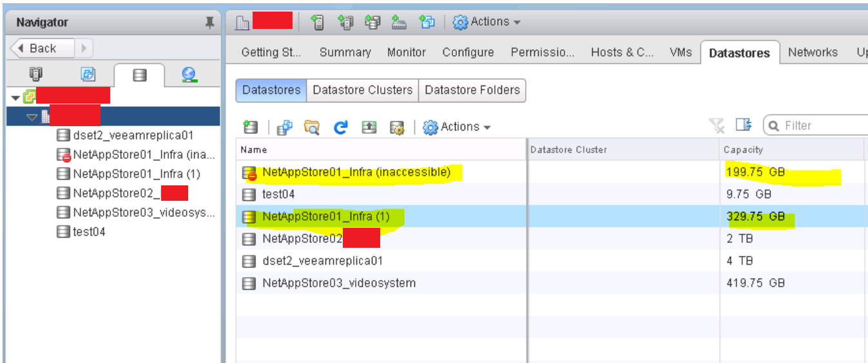The image size is (868, 363).
Task: Sort by the Name column header
Action: point(381,149)
